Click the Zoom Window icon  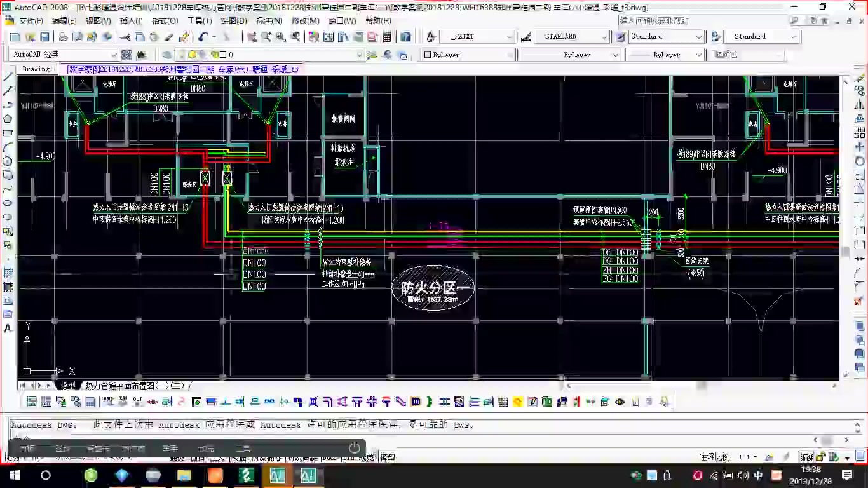280,37
